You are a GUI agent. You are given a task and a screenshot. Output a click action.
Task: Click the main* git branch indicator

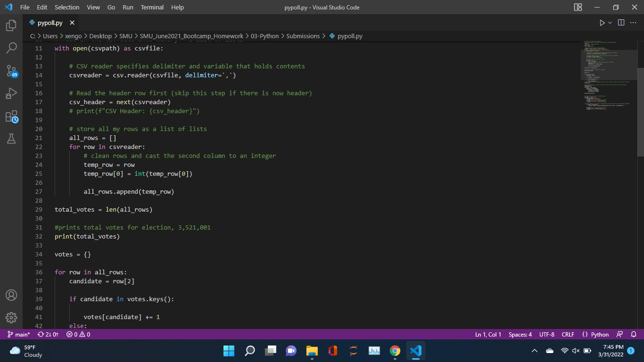(x=19, y=334)
